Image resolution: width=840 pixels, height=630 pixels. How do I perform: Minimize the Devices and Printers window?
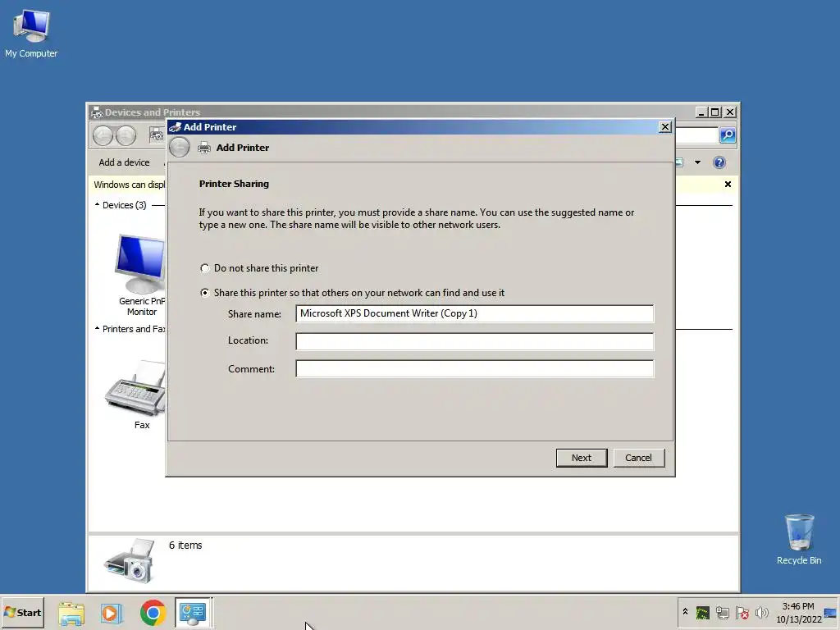[x=701, y=112]
